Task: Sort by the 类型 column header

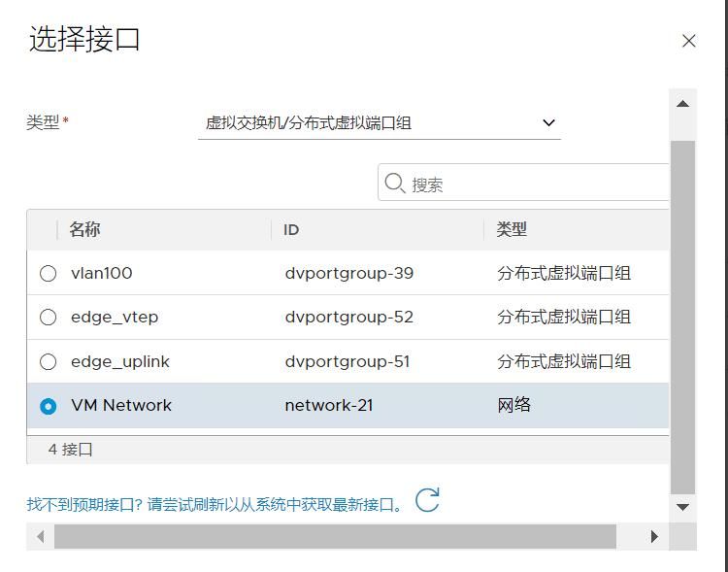Action: [512, 230]
